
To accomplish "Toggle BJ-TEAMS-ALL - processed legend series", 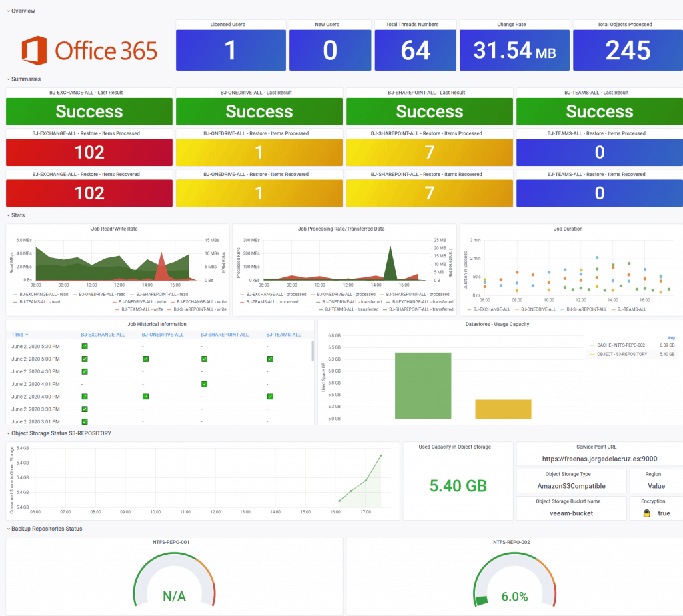I will (x=272, y=302).
